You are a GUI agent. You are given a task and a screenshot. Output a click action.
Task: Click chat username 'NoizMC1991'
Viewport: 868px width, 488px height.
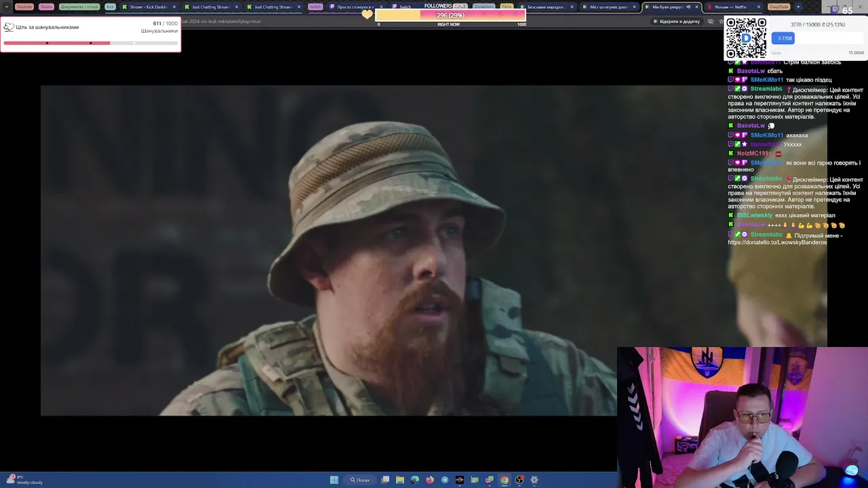coord(753,154)
